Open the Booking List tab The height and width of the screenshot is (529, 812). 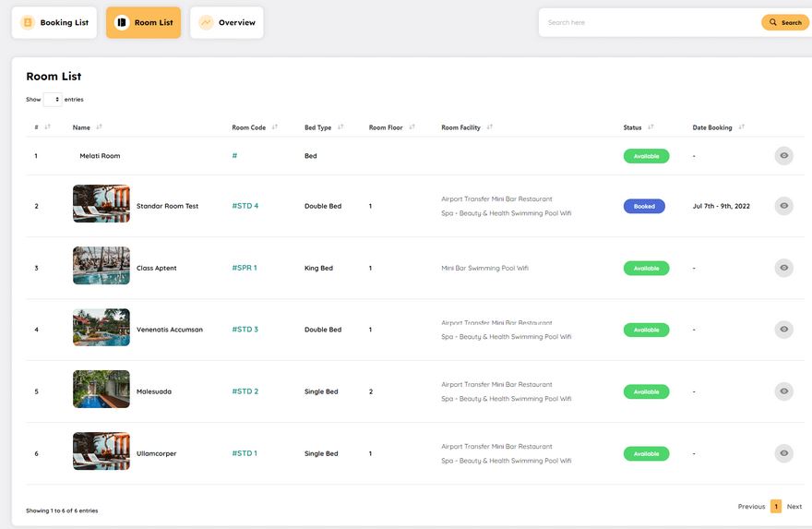coord(54,23)
